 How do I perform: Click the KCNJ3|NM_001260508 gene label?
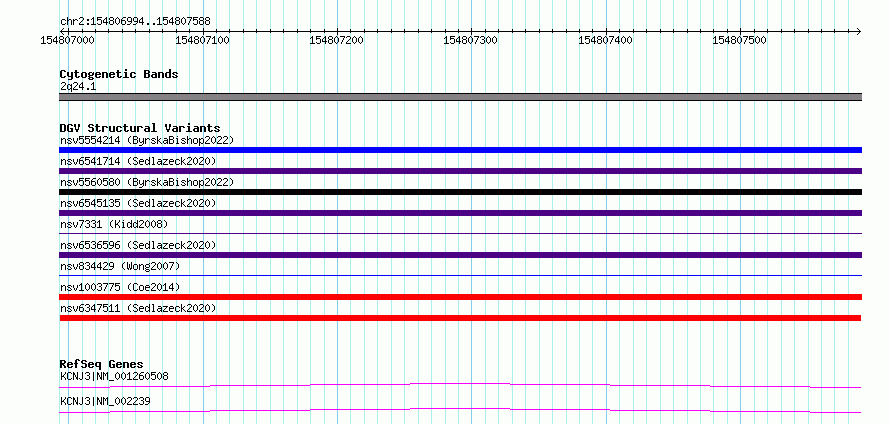pyautogui.click(x=114, y=376)
